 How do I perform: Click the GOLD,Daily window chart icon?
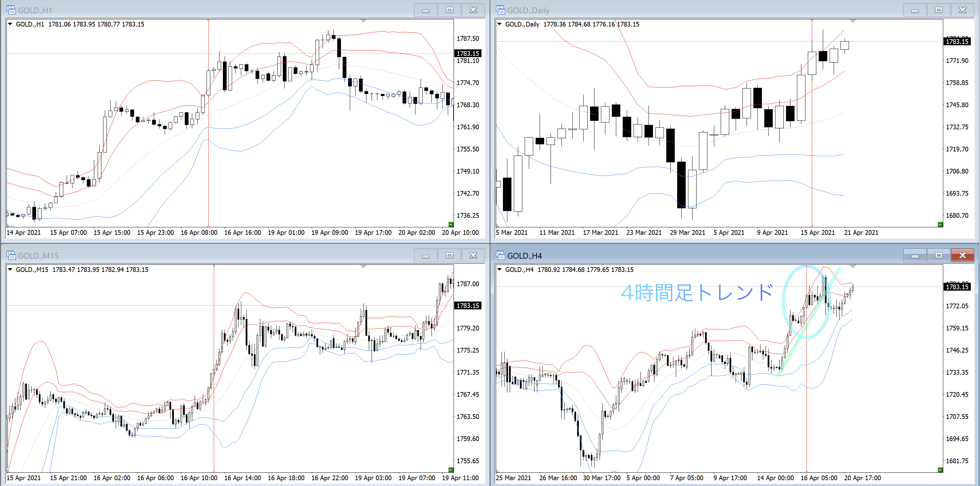500,10
